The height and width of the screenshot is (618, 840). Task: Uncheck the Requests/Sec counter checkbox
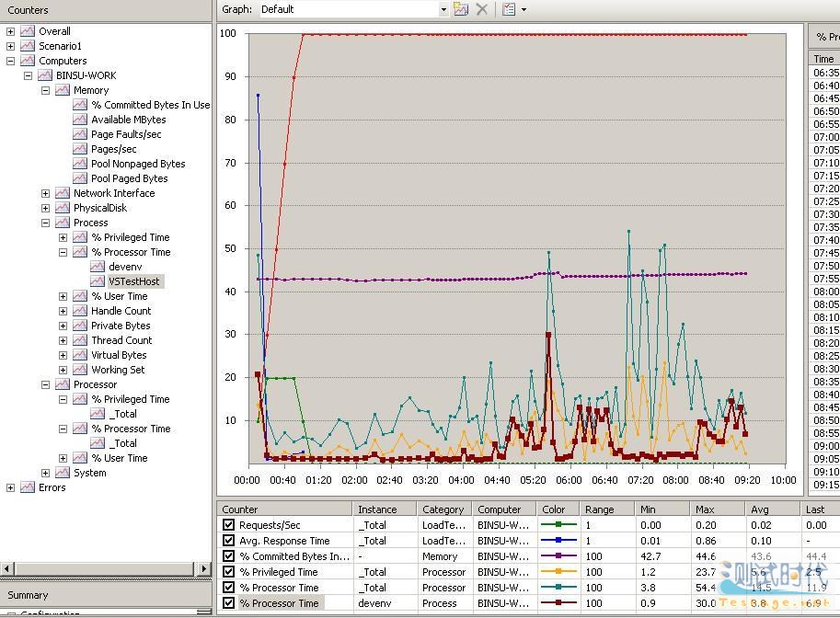(228, 525)
